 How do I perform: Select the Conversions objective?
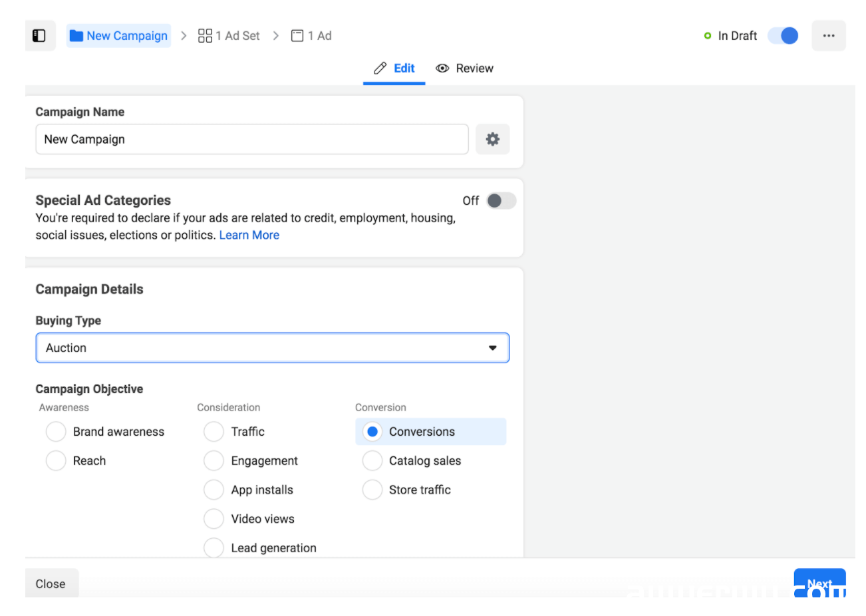372,432
